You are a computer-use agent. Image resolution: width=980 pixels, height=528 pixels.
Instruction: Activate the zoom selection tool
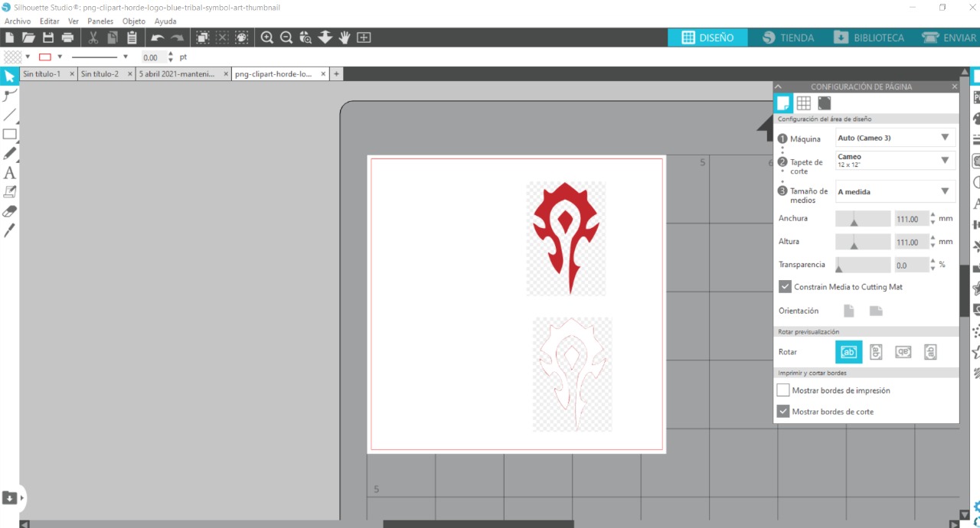tap(305, 37)
